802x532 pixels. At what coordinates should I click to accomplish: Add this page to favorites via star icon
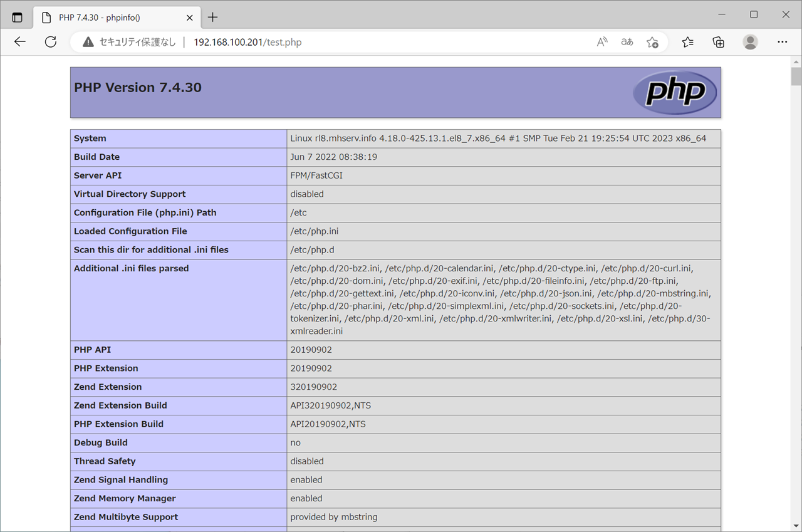tap(652, 41)
